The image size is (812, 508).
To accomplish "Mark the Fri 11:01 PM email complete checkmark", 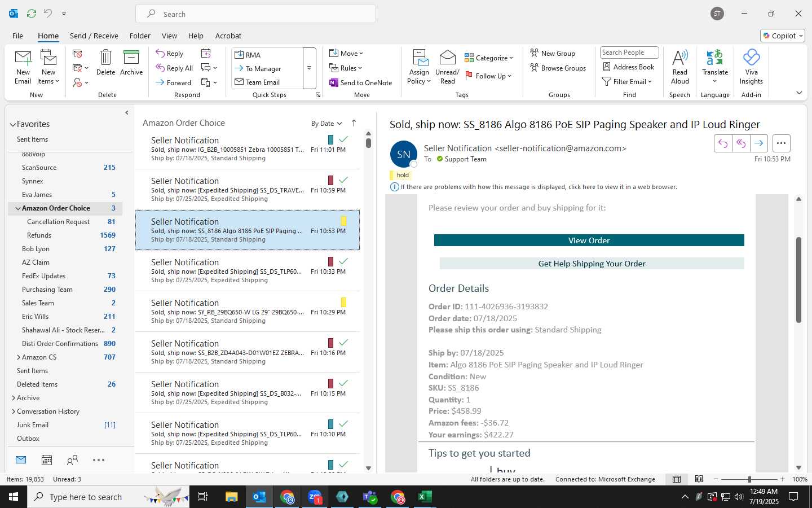I will click(x=343, y=139).
